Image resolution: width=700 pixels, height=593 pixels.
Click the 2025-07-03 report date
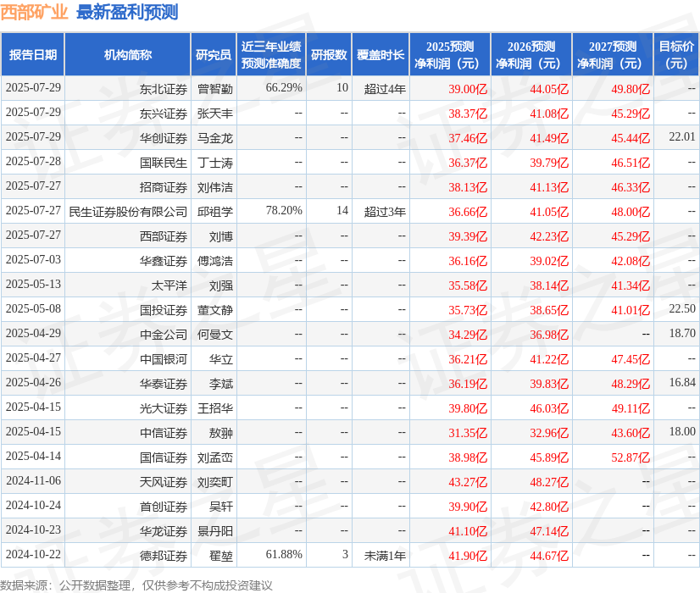(33, 259)
